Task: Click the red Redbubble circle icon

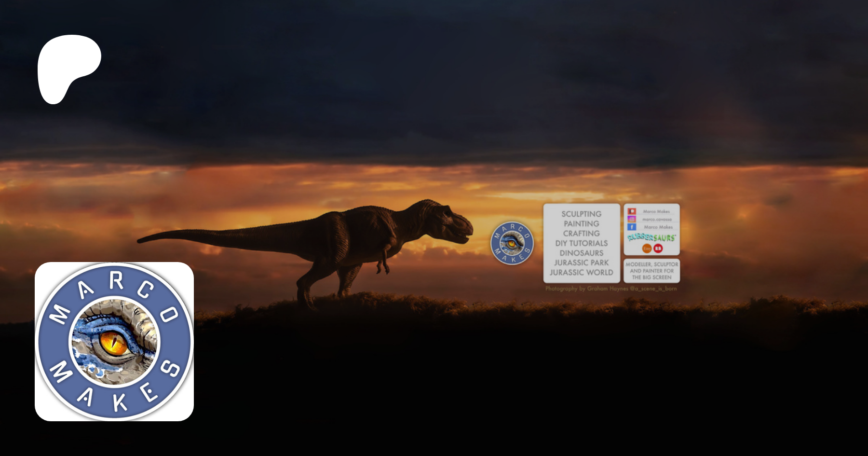Action: [x=658, y=248]
